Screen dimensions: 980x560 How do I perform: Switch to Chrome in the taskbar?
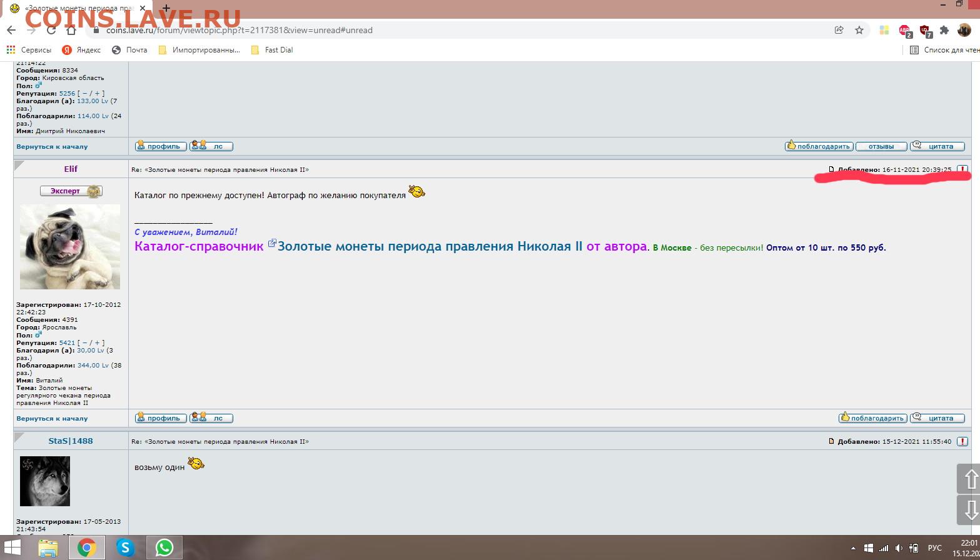(87, 547)
